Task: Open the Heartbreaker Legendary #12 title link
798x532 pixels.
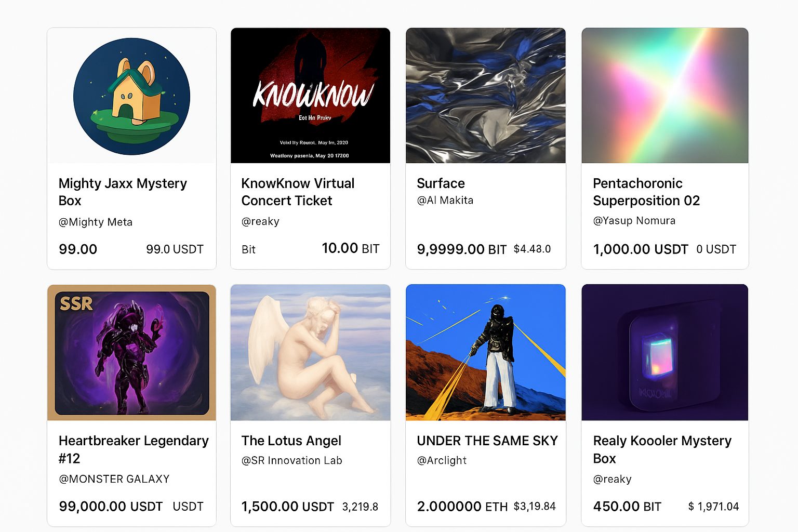Action: [x=134, y=449]
